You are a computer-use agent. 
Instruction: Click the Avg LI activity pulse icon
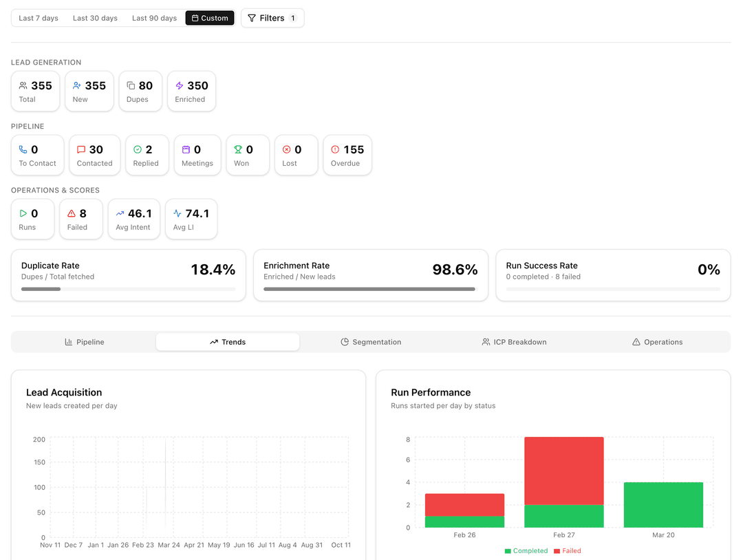[177, 214]
